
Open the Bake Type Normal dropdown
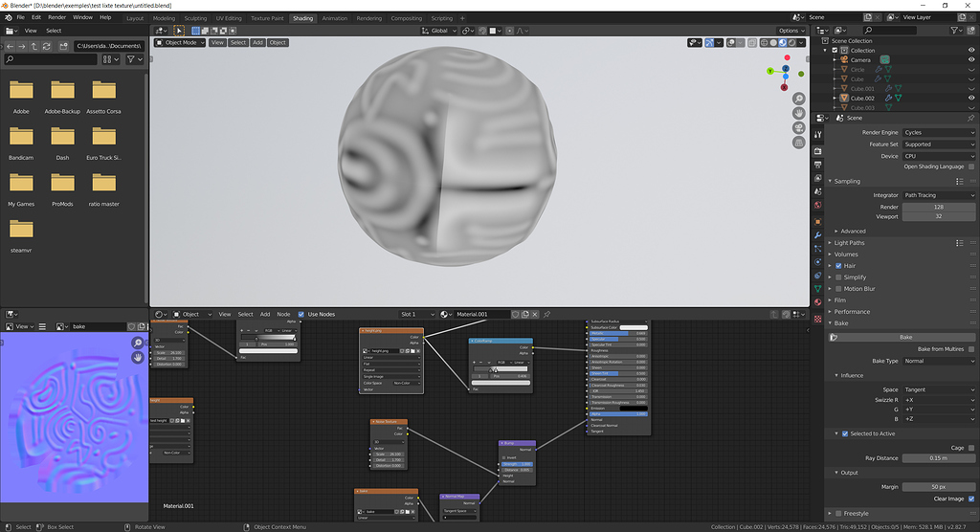[x=939, y=361]
